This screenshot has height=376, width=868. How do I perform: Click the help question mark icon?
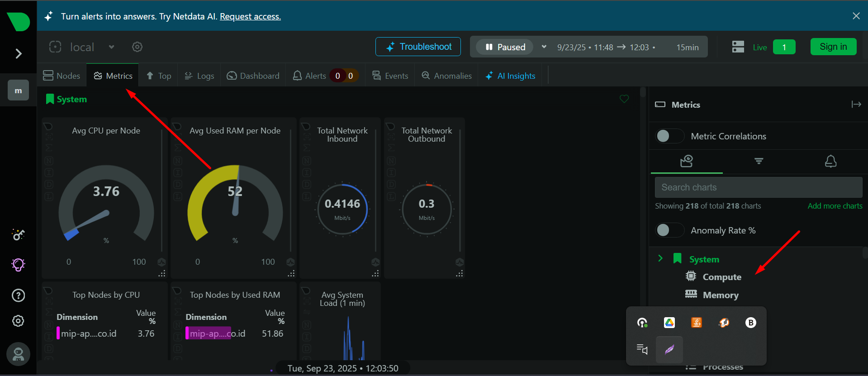pyautogui.click(x=18, y=295)
